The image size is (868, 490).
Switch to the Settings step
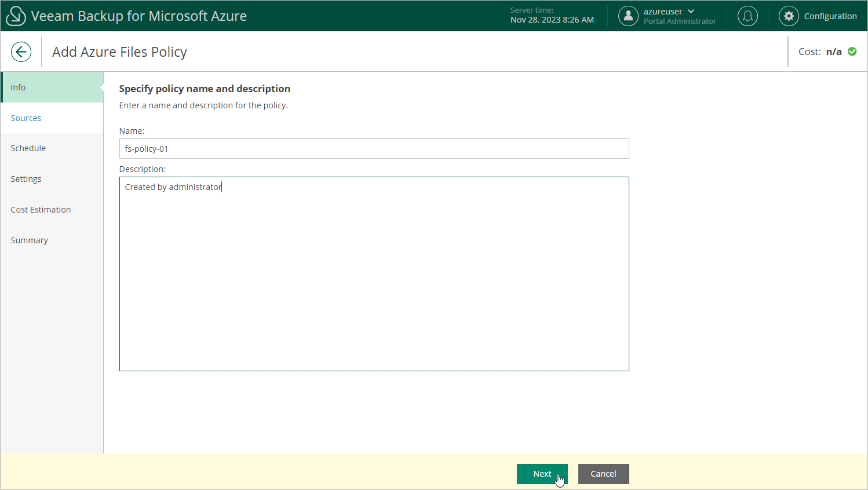tap(52, 179)
